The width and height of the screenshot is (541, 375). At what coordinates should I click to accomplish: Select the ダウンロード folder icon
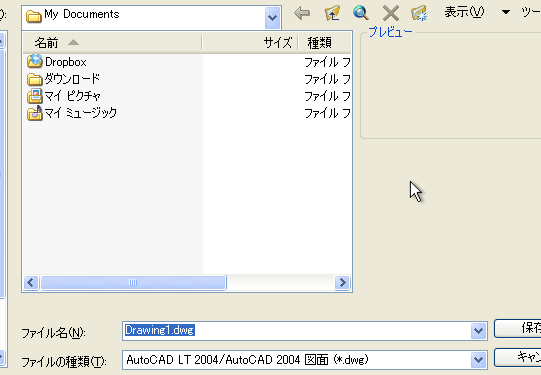tap(35, 79)
